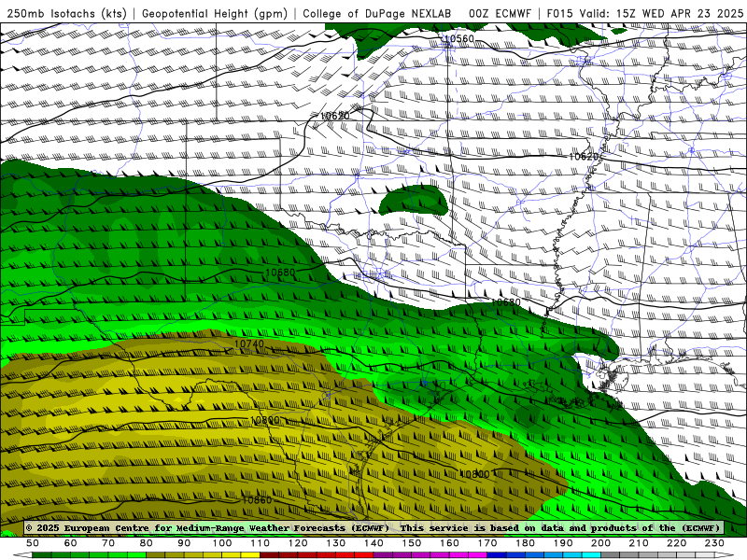Screen dimensions: 747x560
Task: Select the 180 kts colorbar label
Action: (x=525, y=543)
